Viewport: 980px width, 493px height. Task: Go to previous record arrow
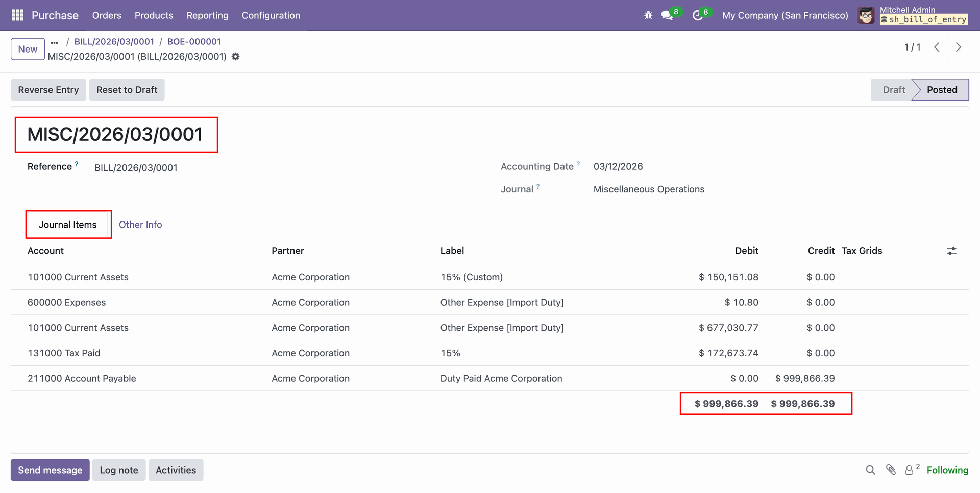point(937,47)
